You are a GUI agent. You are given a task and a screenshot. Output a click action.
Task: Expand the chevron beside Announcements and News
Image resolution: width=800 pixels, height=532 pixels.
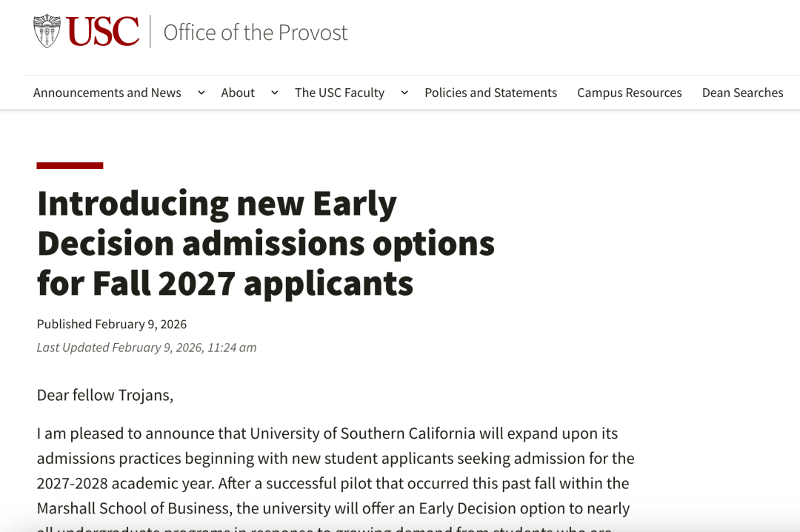pyautogui.click(x=201, y=93)
